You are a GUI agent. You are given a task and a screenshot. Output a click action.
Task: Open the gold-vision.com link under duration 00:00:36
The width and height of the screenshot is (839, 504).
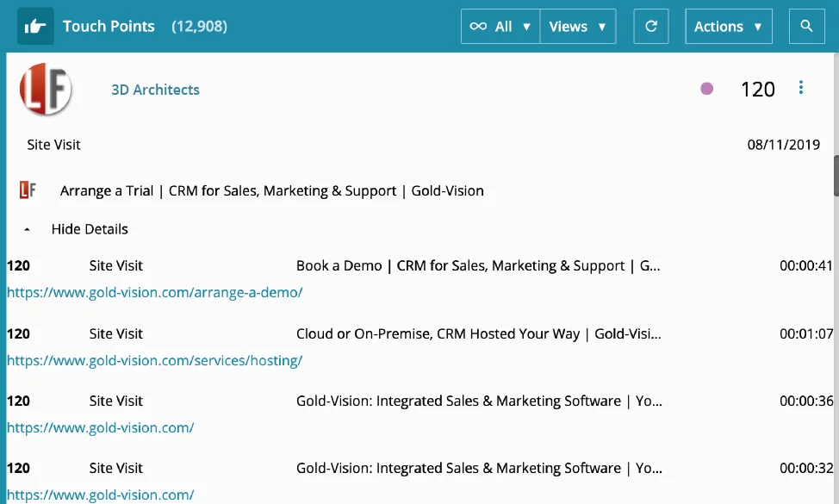point(100,428)
